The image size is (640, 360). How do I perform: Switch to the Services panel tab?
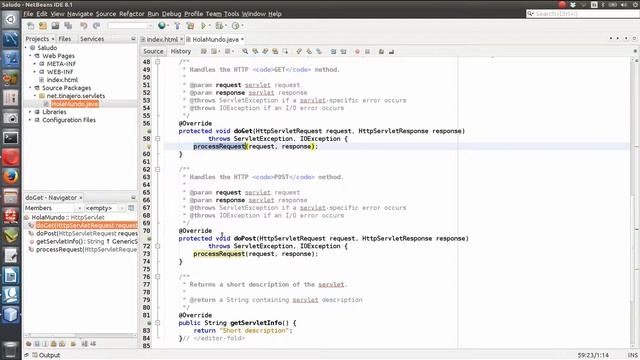click(x=92, y=39)
